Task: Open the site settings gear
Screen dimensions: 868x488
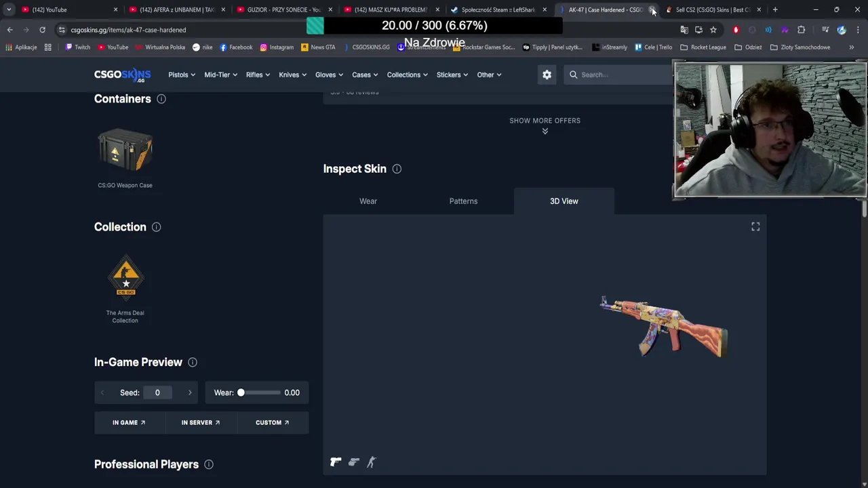Action: pos(547,75)
